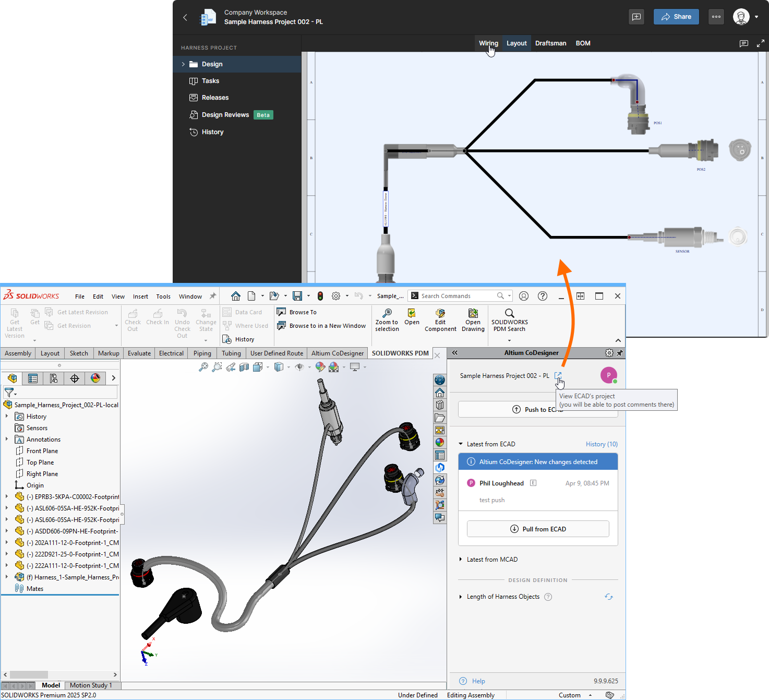Viewport: 769px width, 700px height.
Task: Select the DimXpertManager crosshair tab icon
Action: tap(75, 378)
